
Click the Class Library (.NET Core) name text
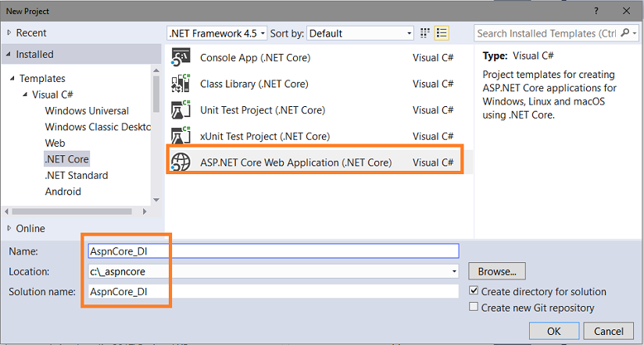(x=254, y=84)
